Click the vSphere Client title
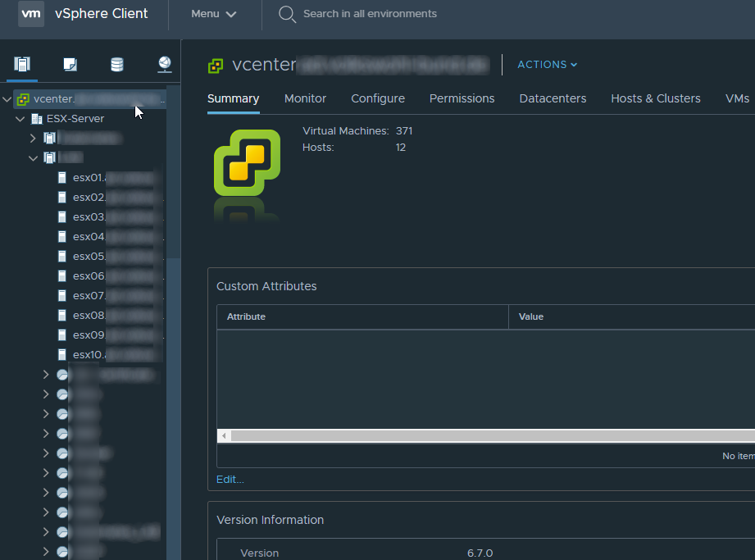The width and height of the screenshot is (755, 560). click(101, 13)
